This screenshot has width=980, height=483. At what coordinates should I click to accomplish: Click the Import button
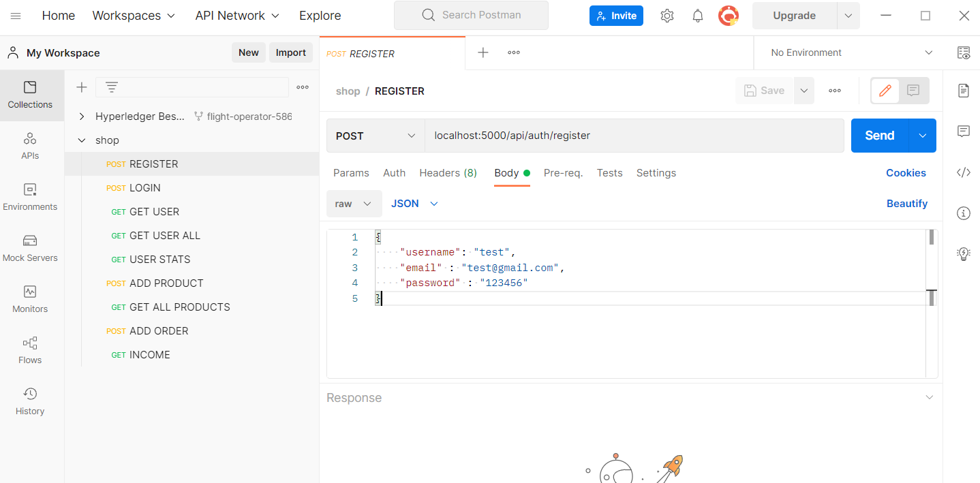click(291, 52)
